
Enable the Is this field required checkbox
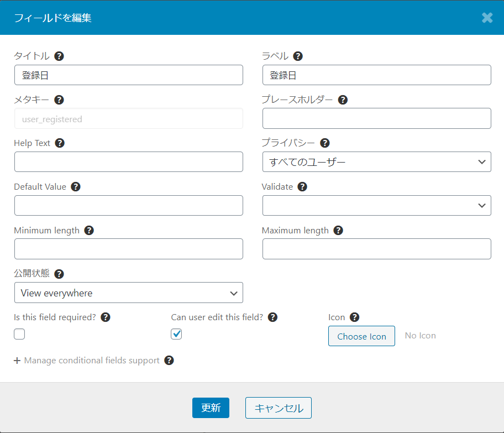click(19, 334)
